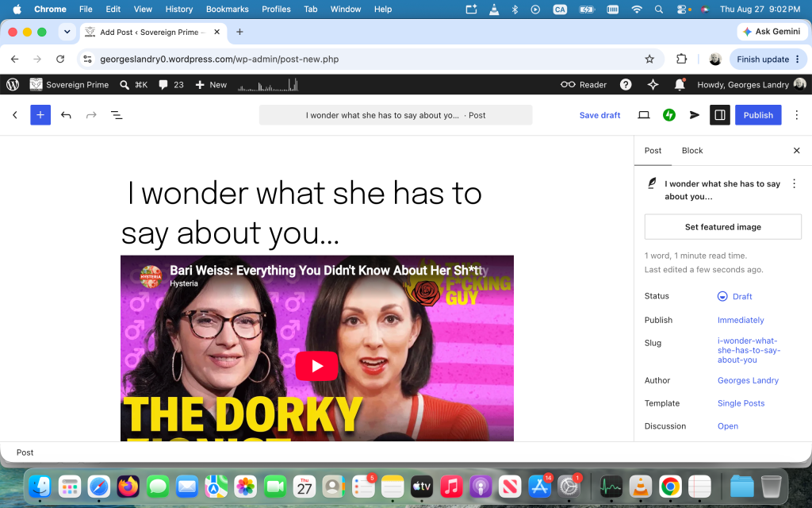Open the History menu

[x=178, y=9]
